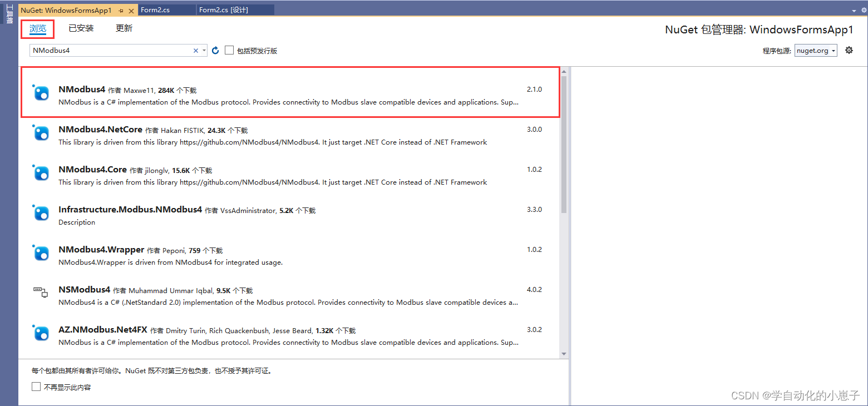Image resolution: width=868 pixels, height=406 pixels.
Task: Select the NModbus4 package by Maxwe11
Action: click(290, 92)
